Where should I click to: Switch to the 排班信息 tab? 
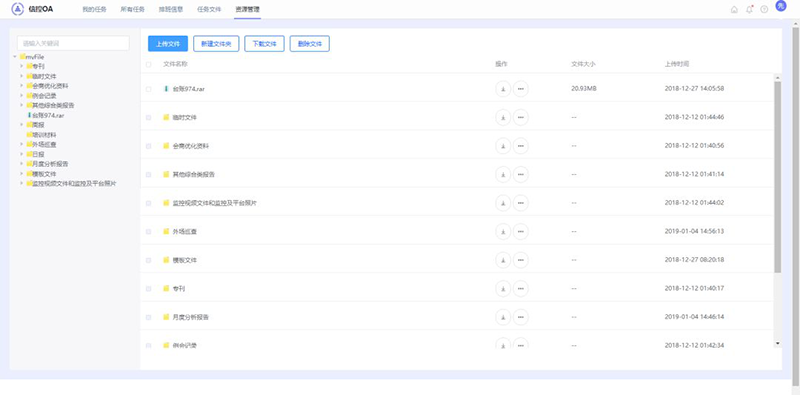[171, 9]
